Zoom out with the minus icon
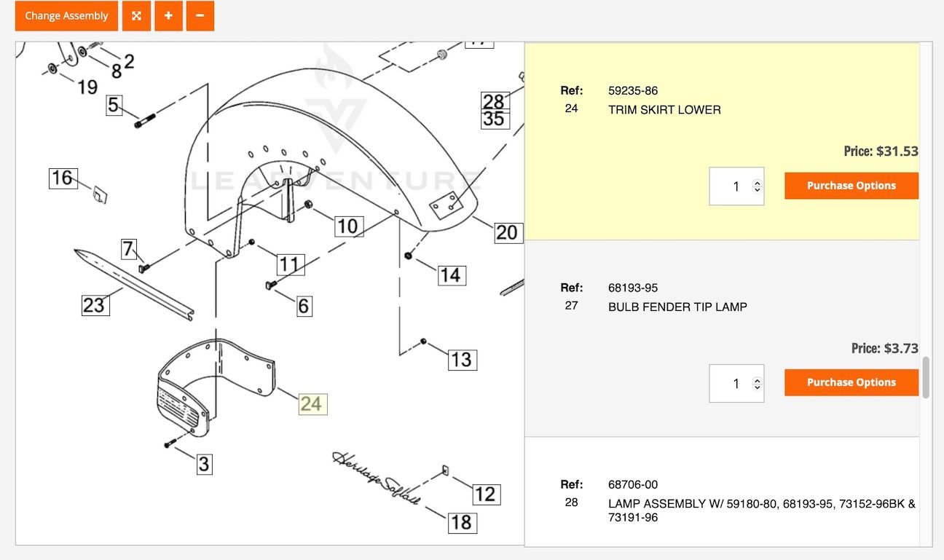Screen dimensions: 944x560 [200, 15]
